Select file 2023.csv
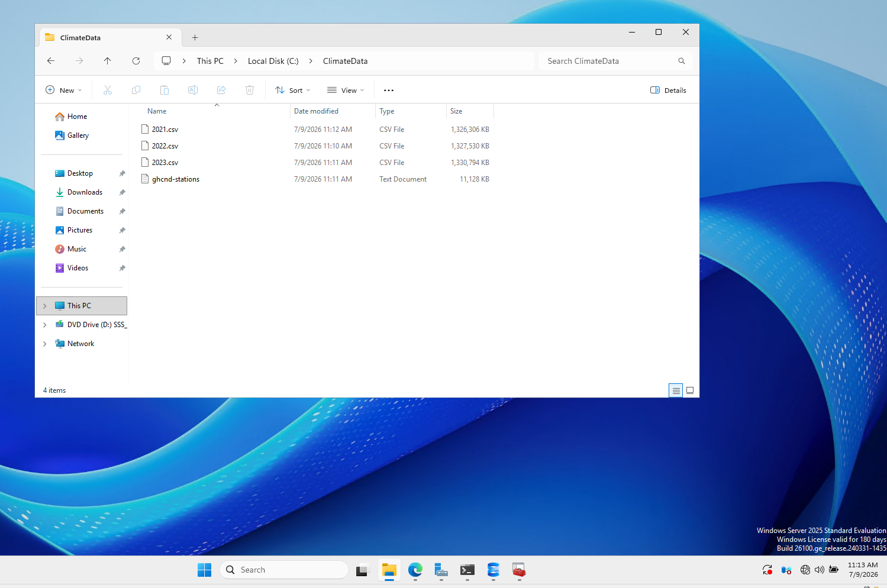The width and height of the screenshot is (887, 588). click(x=165, y=163)
